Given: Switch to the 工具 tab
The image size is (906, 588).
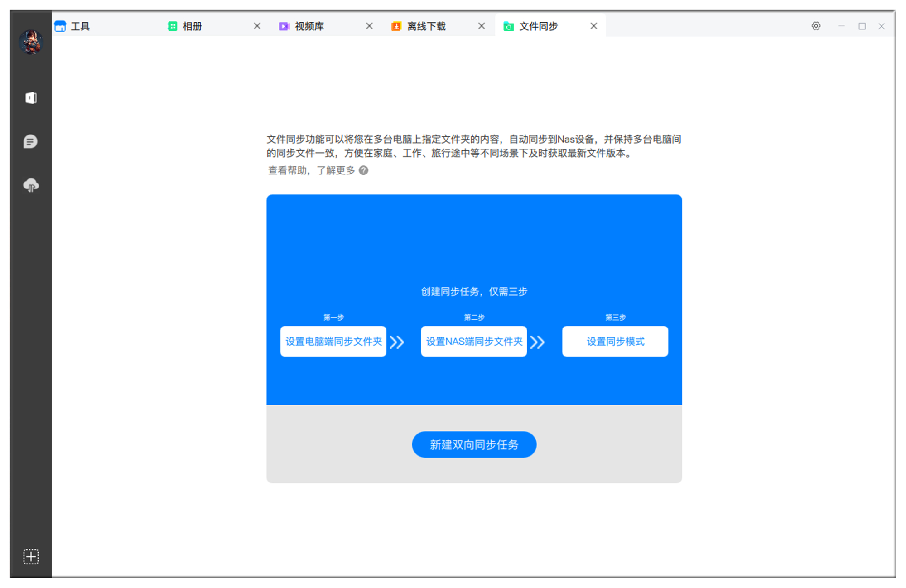Looking at the screenshot, I should (80, 26).
